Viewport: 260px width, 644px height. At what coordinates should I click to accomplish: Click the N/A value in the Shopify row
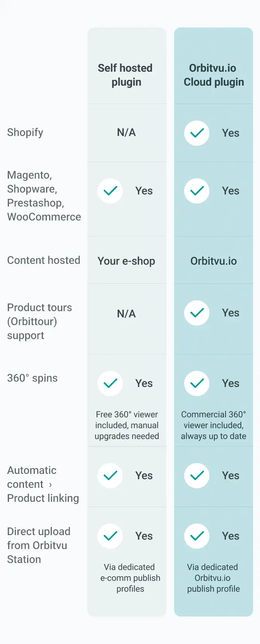[127, 133]
